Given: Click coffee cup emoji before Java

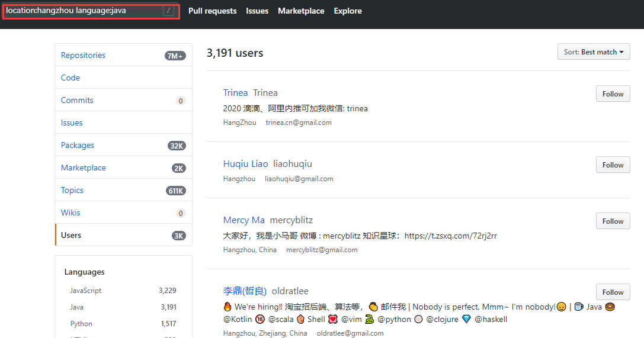Looking at the screenshot, I should (x=579, y=307).
